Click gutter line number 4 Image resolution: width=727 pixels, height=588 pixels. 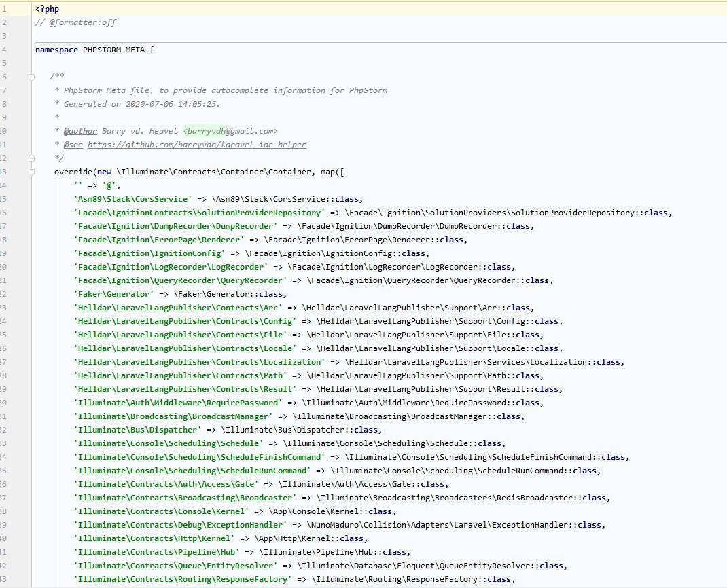click(3, 50)
